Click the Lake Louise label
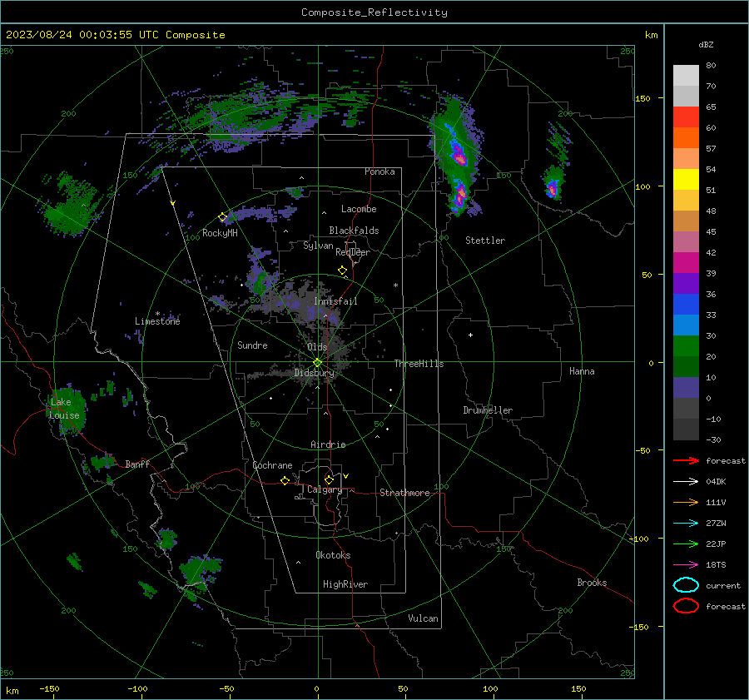Viewport: 749px width, 700px height. click(64, 409)
